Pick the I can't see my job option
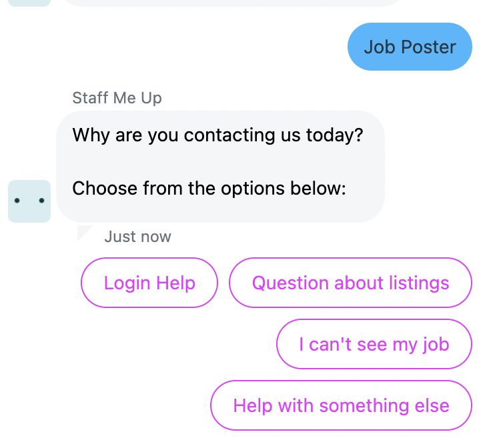The width and height of the screenshot is (479, 448). (x=374, y=344)
